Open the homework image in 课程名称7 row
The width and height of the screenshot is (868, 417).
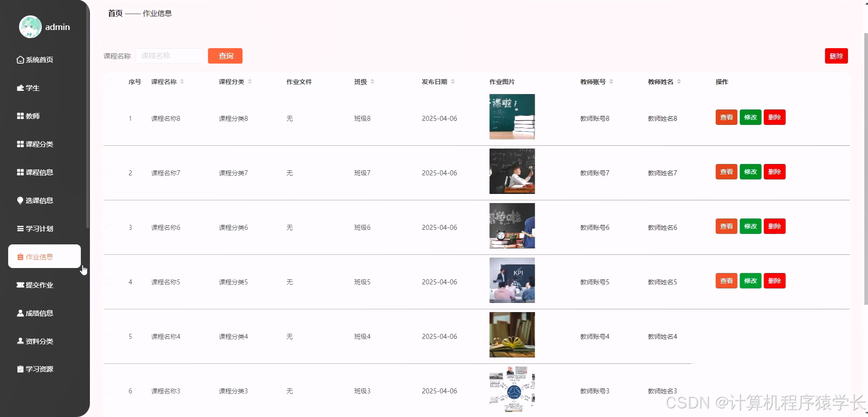pos(512,171)
